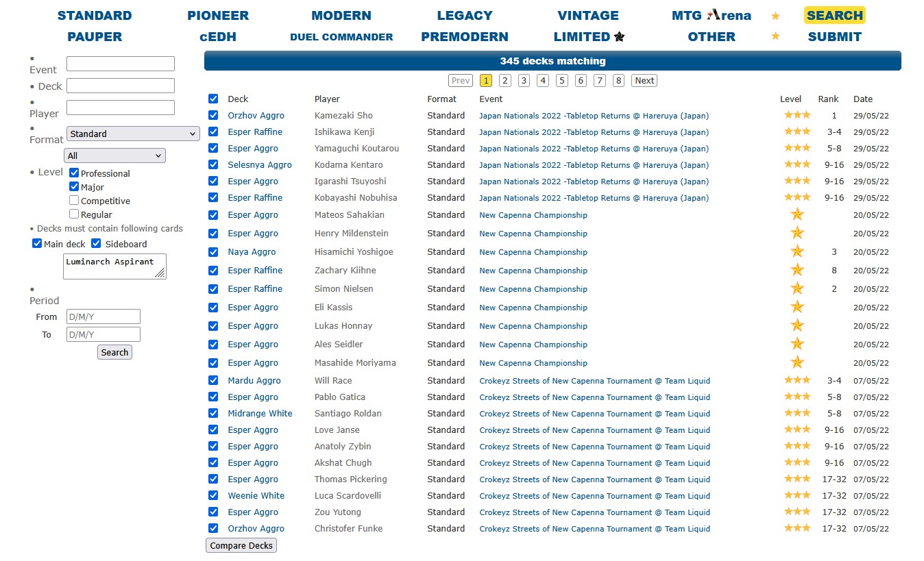Open DUEL COMMANDER in the navigation

341,37
